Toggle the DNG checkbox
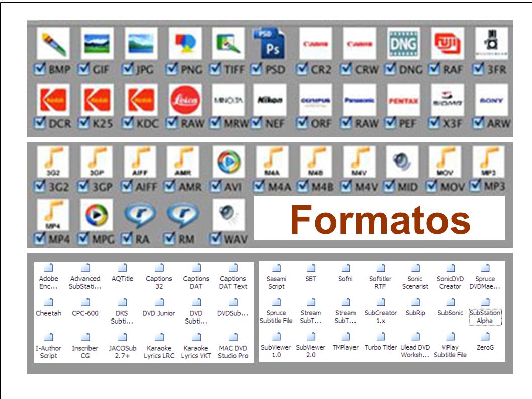The image size is (532, 399). 391,69
